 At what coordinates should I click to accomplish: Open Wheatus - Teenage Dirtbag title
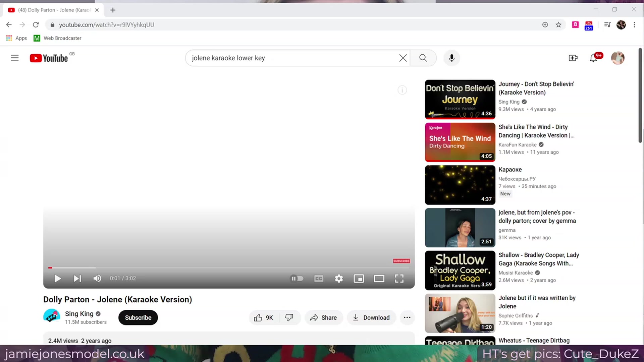coord(534,341)
